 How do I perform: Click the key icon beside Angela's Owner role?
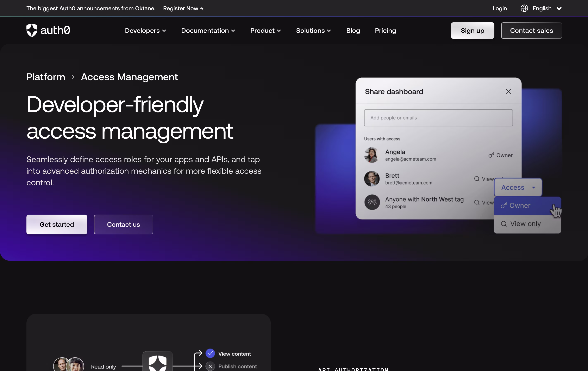(x=491, y=155)
